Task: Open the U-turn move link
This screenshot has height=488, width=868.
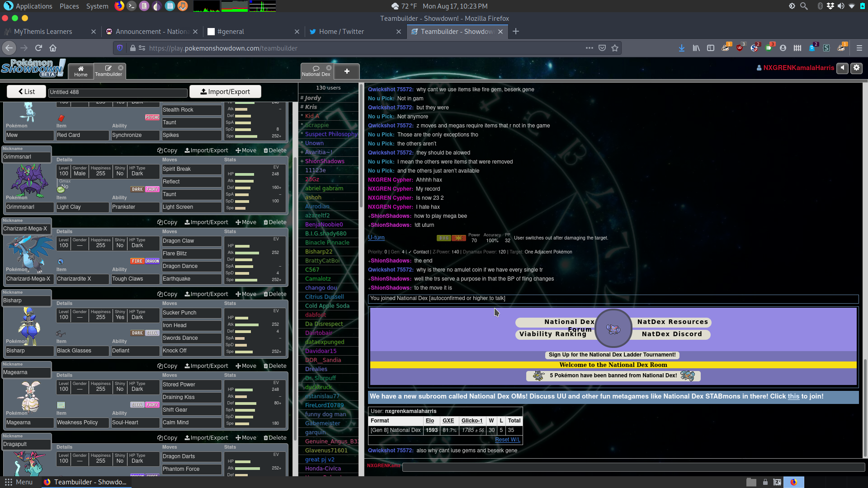Action: pos(376,238)
